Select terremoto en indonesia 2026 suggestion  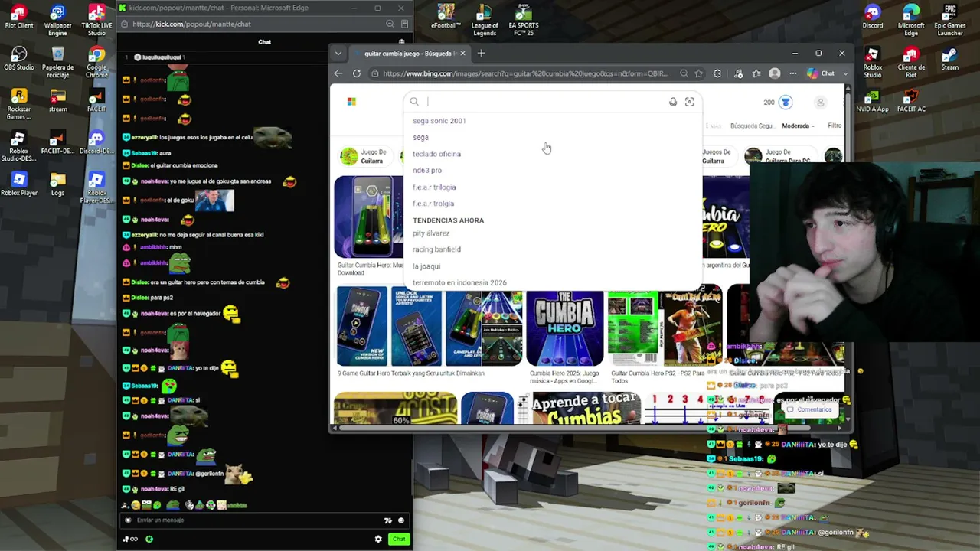point(459,283)
